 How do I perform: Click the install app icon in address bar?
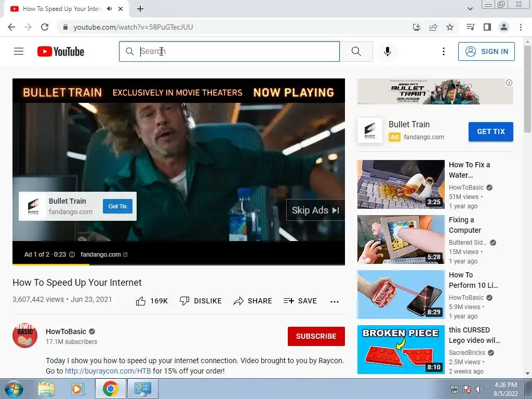click(416, 27)
